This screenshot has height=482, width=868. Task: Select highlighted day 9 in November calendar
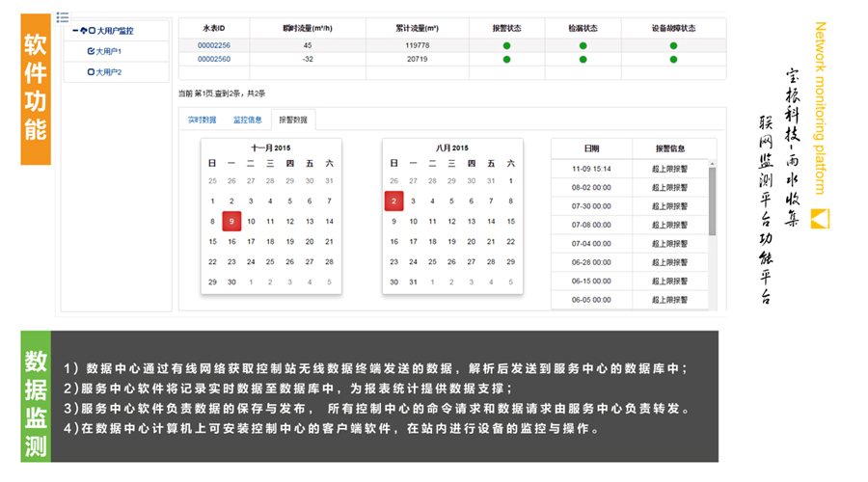point(231,222)
